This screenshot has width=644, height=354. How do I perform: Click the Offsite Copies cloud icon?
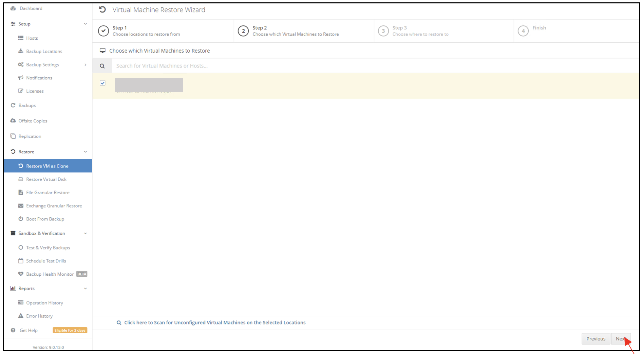click(13, 121)
